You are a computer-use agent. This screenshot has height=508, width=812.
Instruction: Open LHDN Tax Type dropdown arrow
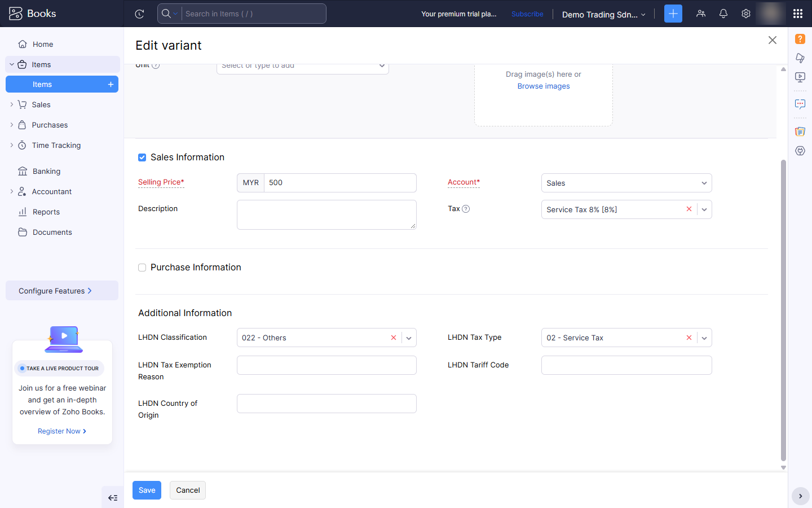tap(704, 338)
